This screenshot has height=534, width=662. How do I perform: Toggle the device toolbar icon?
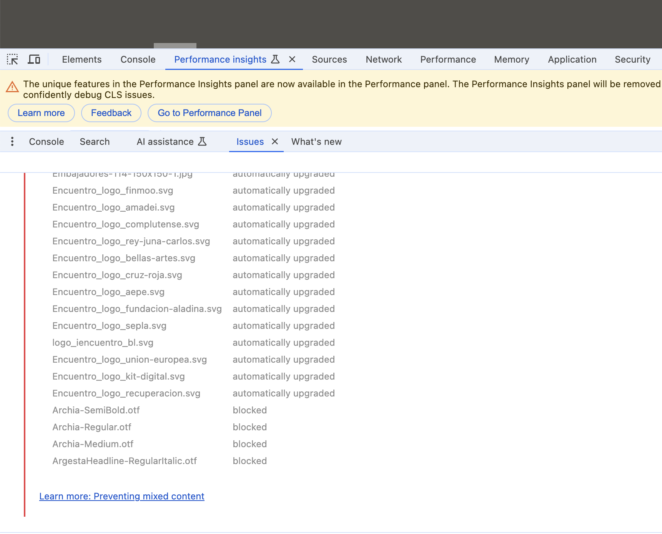(34, 60)
